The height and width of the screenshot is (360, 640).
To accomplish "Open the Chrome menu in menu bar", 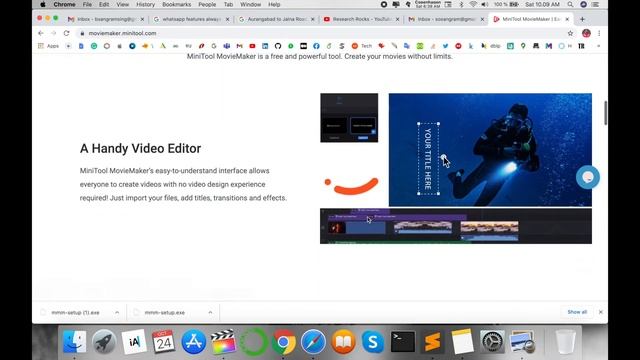I will [64, 4].
